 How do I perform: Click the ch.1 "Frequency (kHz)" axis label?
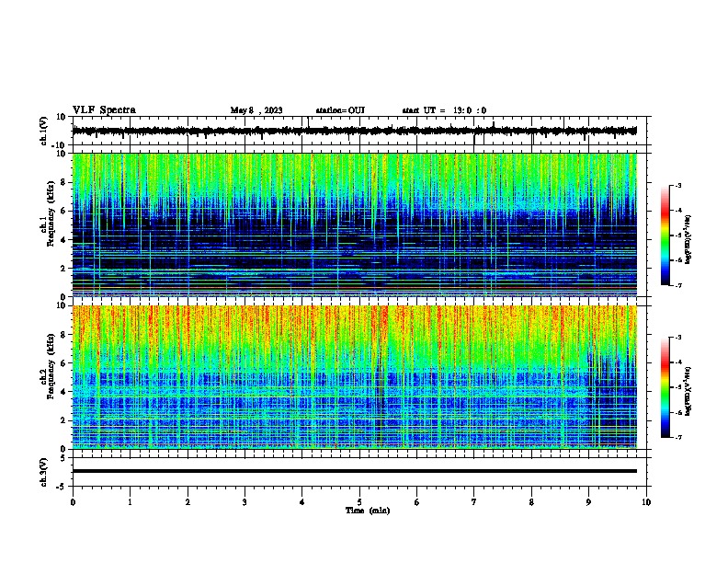coord(51,214)
